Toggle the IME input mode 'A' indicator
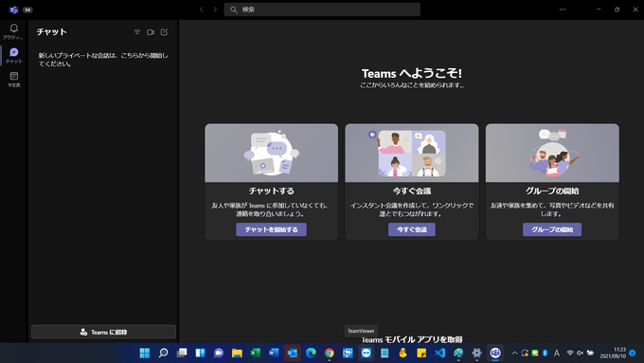The height and width of the screenshot is (363, 644). click(557, 353)
